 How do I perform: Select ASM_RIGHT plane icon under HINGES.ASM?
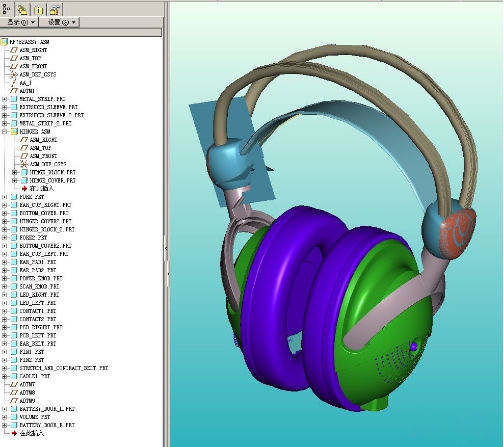(24, 140)
